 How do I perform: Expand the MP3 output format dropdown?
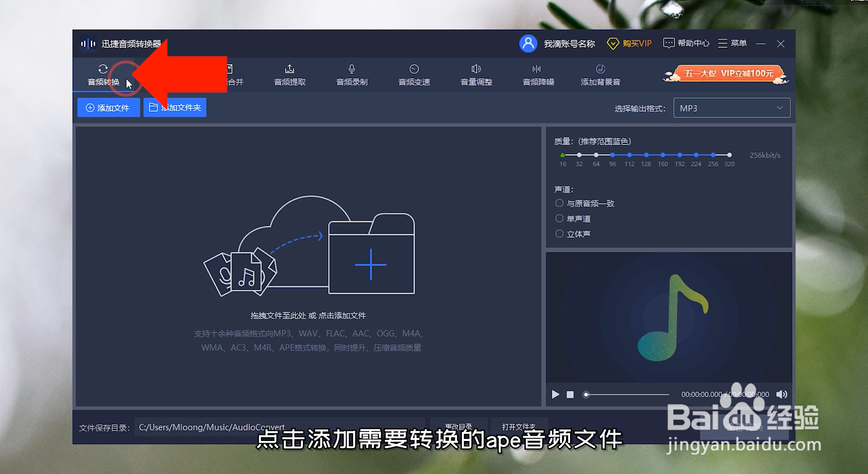[x=731, y=108]
